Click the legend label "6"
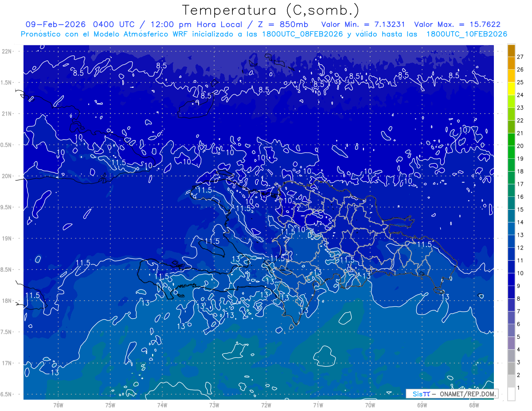Image resolution: width=532 pixels, height=411 pixels. coord(518,324)
